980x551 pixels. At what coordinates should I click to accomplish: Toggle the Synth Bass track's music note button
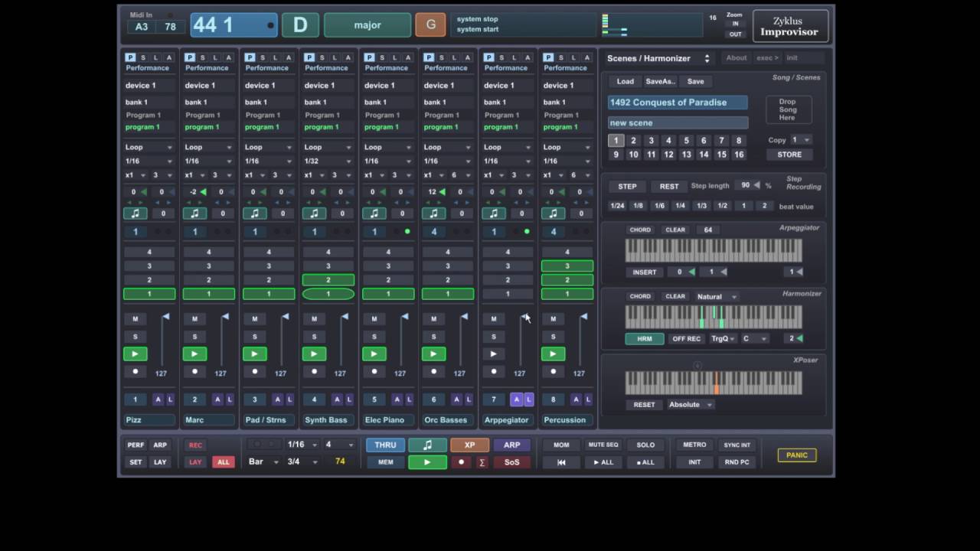click(x=314, y=214)
